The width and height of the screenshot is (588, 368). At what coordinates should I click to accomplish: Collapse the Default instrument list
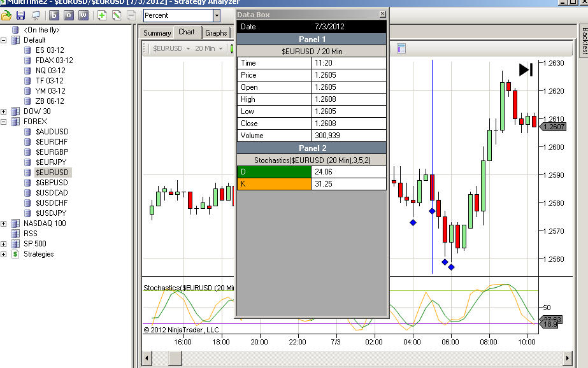pos(4,40)
